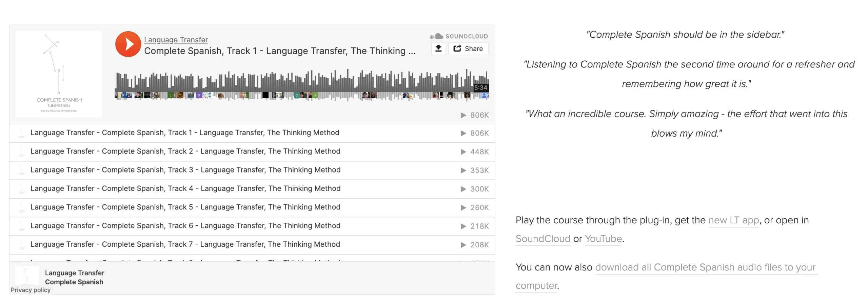Click the Complete Spanish album artwork

(59, 75)
